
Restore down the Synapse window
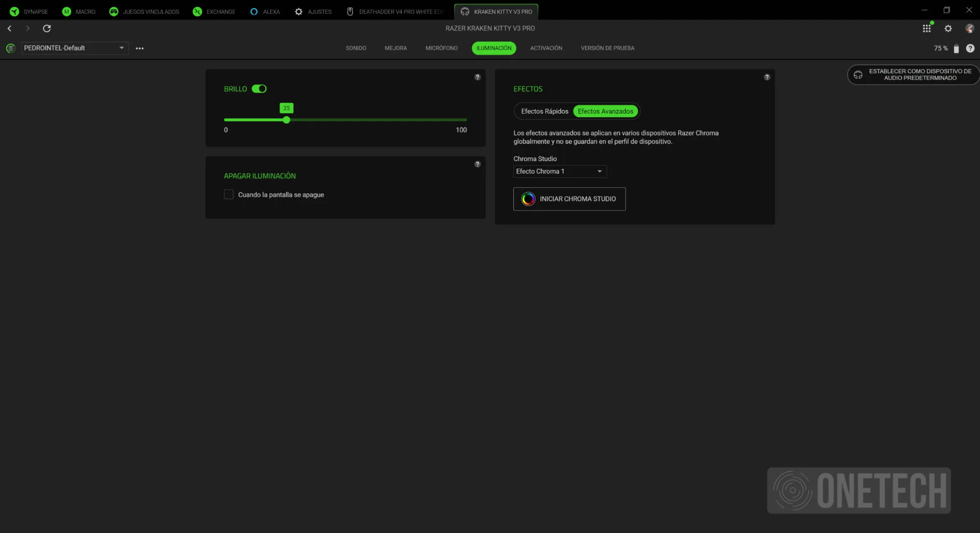pos(947,10)
